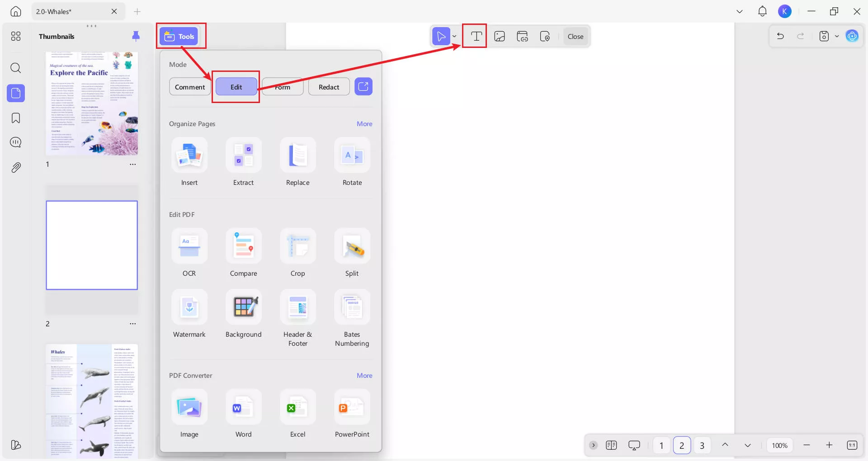Expand the selection tool dropdown arrow
This screenshot has height=461, width=868.
coord(454,36)
